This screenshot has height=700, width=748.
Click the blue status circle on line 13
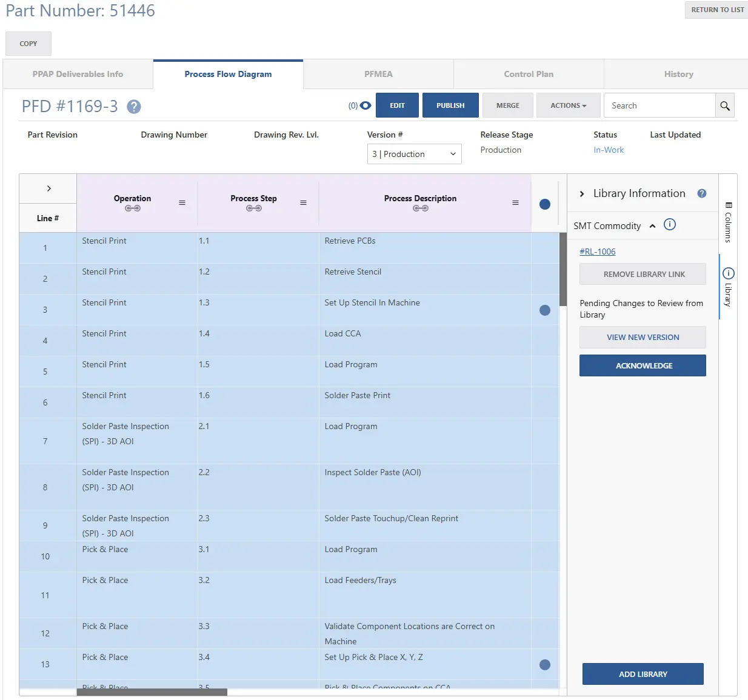544,664
